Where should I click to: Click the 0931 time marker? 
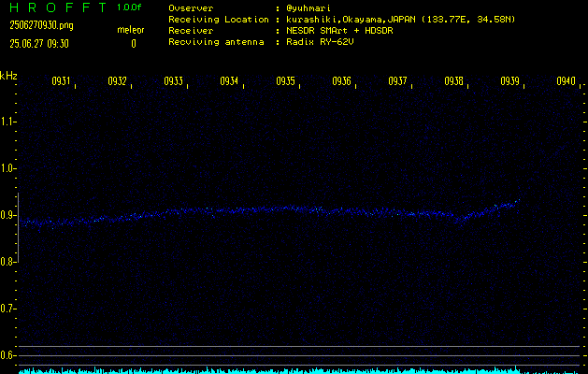click(x=61, y=81)
